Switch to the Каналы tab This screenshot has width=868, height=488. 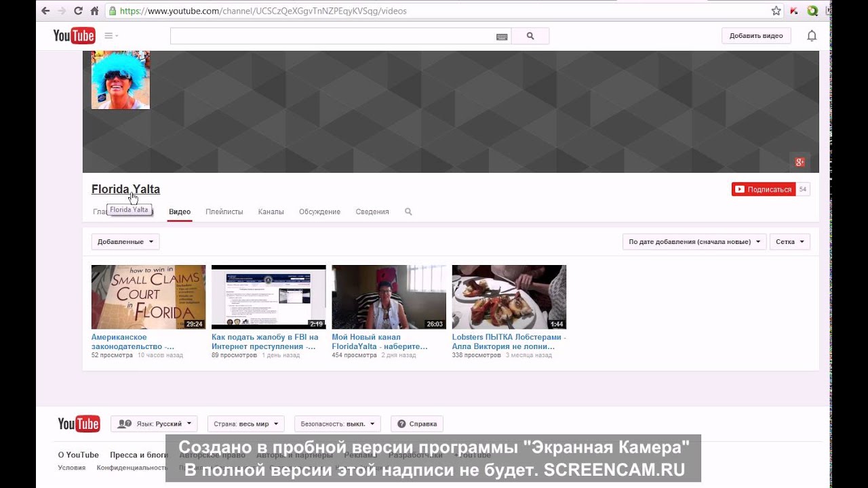pos(271,211)
